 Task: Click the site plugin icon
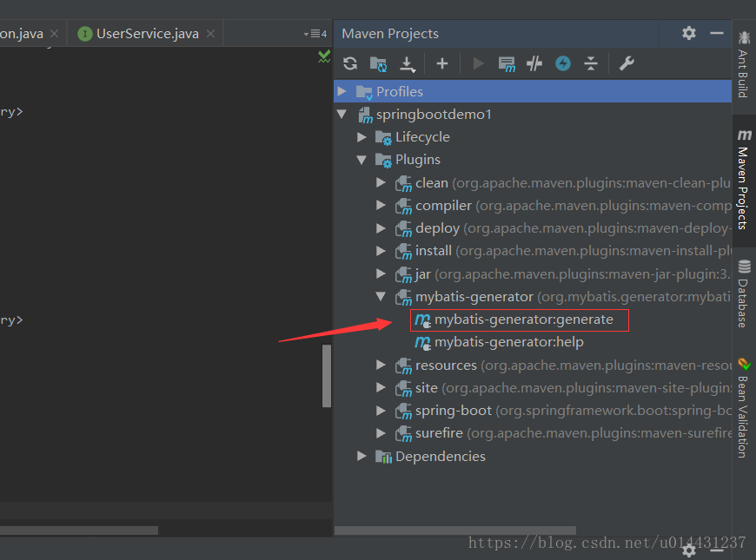pos(403,388)
